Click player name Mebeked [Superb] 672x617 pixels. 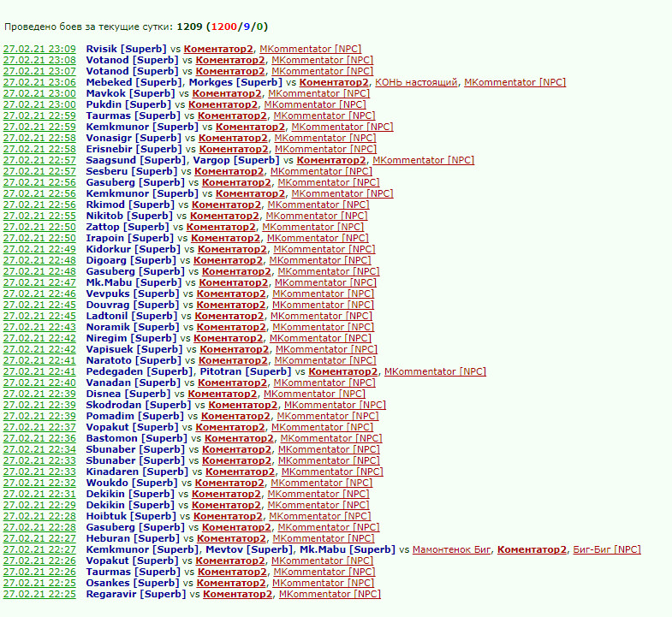click(x=134, y=82)
